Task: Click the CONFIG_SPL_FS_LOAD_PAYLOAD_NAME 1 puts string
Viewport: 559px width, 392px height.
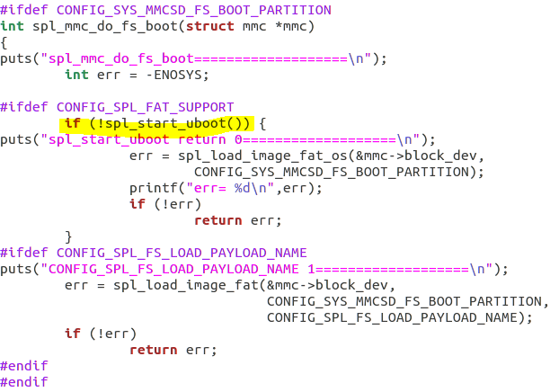Action: (x=271, y=269)
